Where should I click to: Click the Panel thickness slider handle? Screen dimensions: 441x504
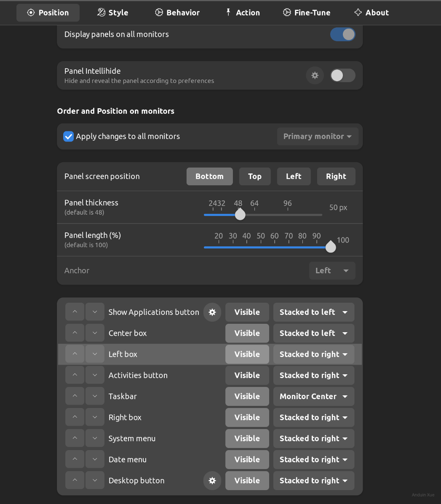tap(240, 215)
